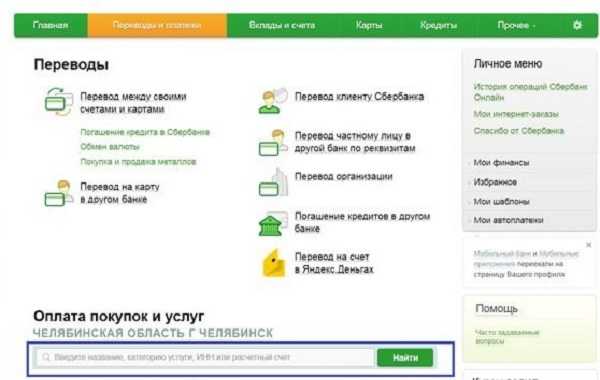
Task: Expand Мои автоплатежи section
Action: point(508,220)
